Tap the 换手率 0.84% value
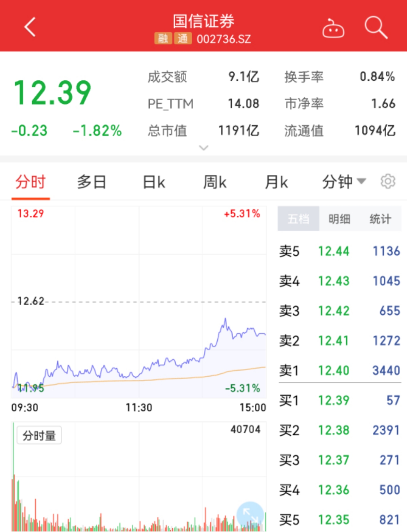 point(377,77)
